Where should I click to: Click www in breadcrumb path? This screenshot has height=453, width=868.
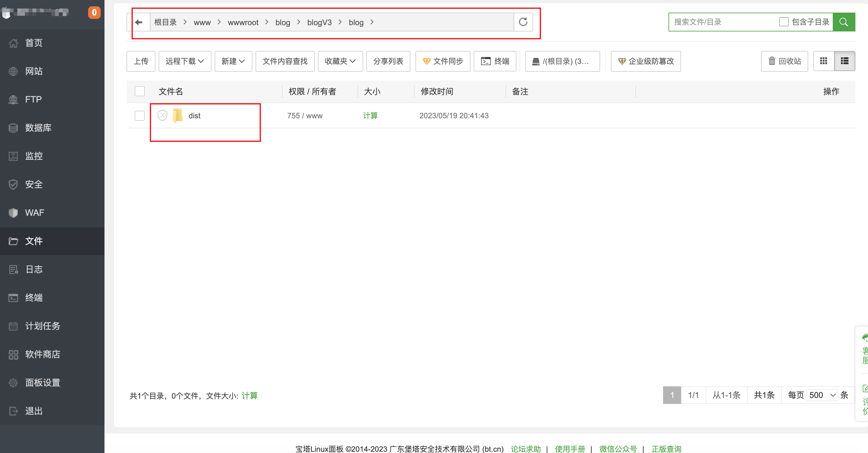[202, 23]
